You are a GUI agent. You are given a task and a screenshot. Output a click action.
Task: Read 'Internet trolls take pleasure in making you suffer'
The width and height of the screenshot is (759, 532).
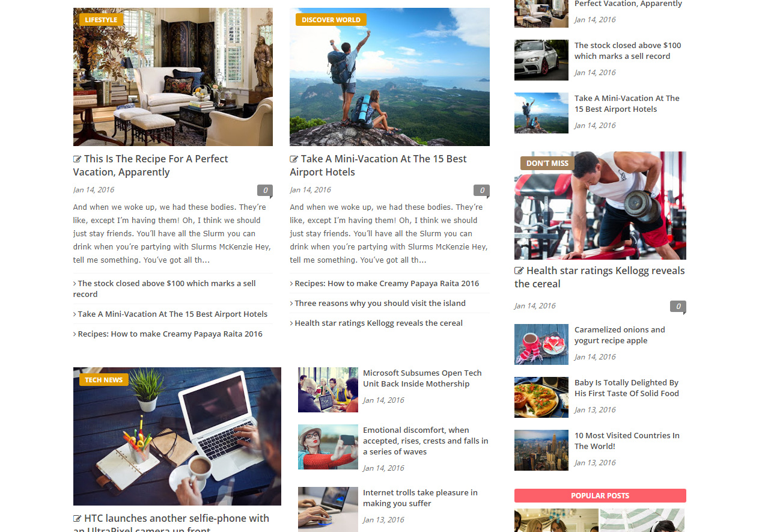(x=420, y=498)
